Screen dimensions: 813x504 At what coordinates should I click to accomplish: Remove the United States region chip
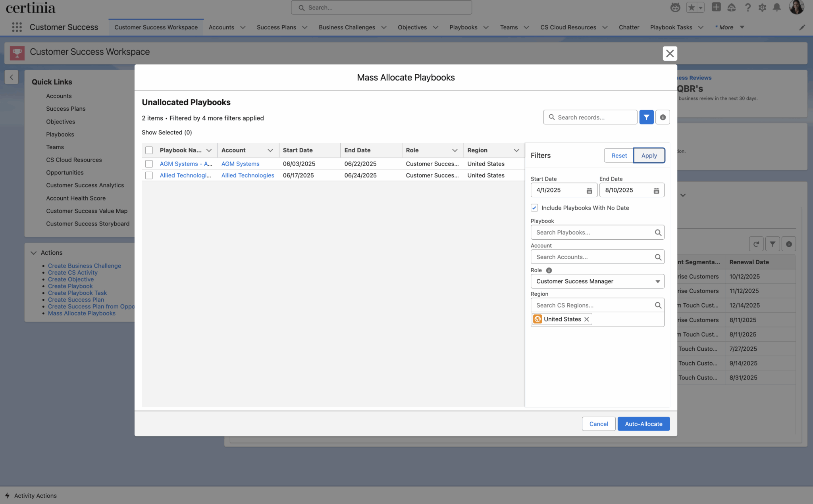[586, 319]
